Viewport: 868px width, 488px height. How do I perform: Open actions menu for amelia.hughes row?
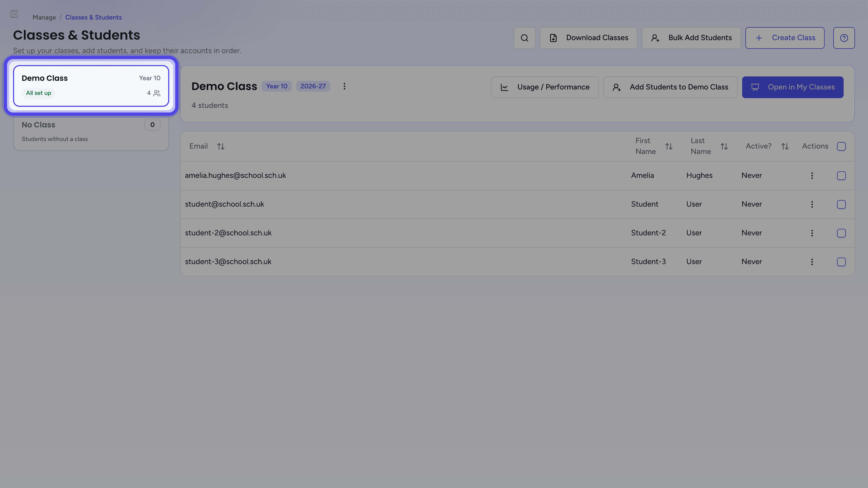812,175
